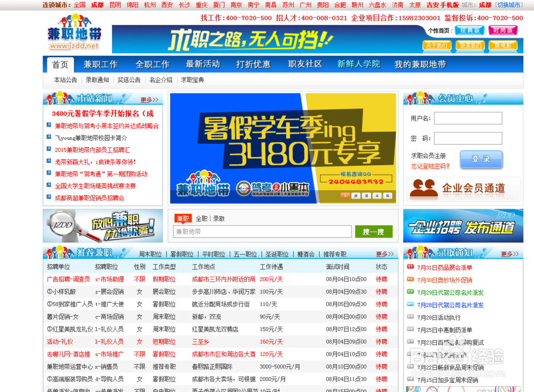Image resolution: width=534 pixels, height=392 pixels.
Task: Select the city 昆明 in the top bar
Action: (x=115, y=5)
